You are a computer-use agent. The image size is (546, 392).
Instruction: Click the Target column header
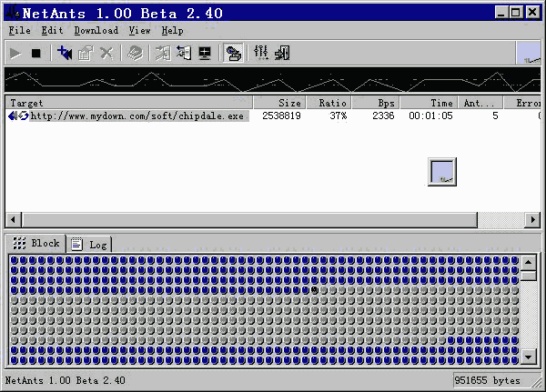[127, 103]
